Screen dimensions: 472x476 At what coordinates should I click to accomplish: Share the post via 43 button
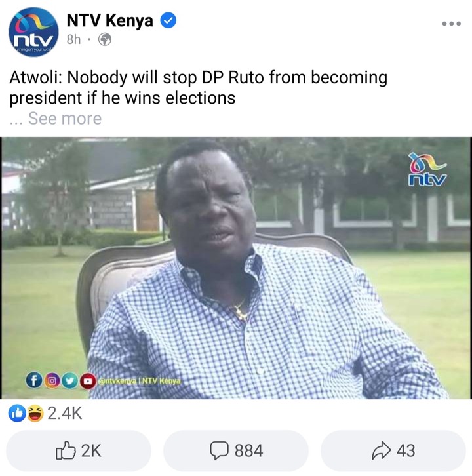393,450
